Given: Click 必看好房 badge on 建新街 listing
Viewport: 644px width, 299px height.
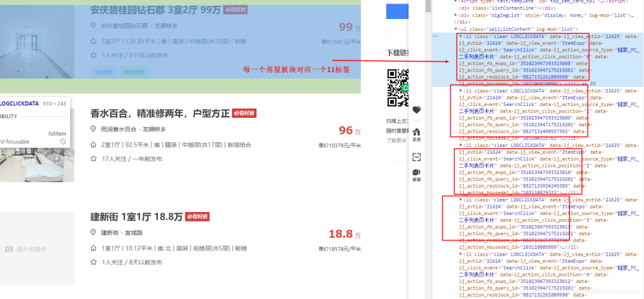Looking at the screenshot, I should point(197,217).
